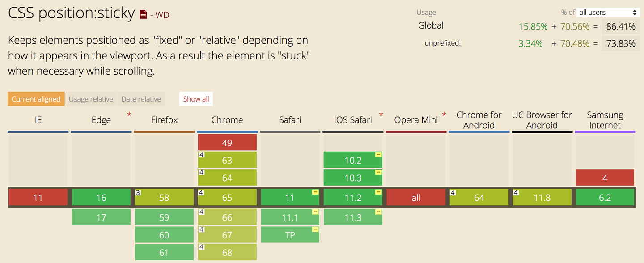Image resolution: width=644 pixels, height=263 pixels.
Task: Click the Opera Mini asterisk note marker
Action: point(444,115)
